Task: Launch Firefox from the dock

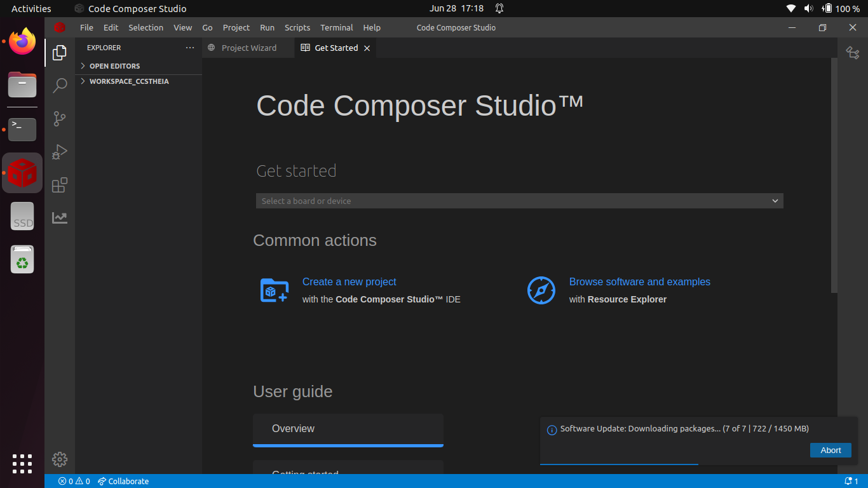Action: tap(22, 42)
